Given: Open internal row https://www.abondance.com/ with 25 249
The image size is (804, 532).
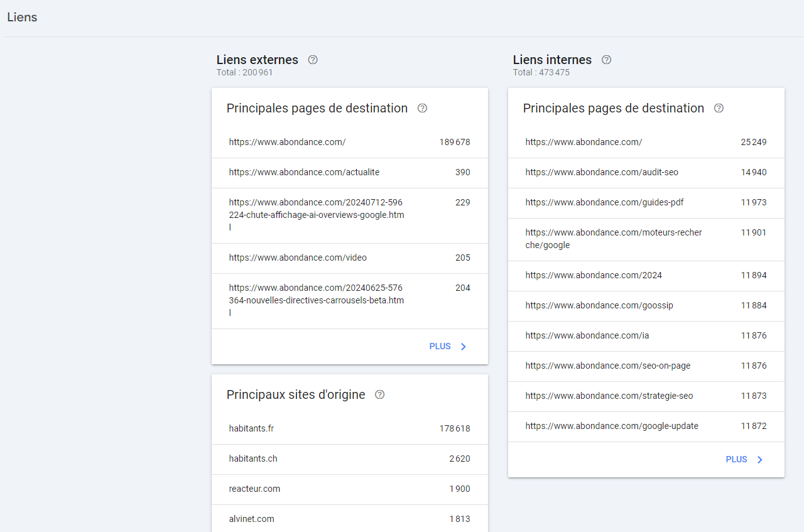Looking at the screenshot, I should click(x=646, y=143).
